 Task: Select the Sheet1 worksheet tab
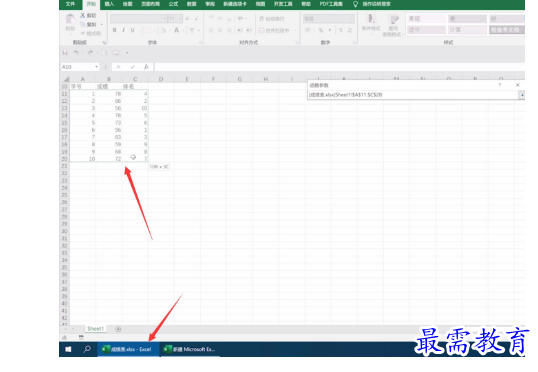(x=95, y=329)
